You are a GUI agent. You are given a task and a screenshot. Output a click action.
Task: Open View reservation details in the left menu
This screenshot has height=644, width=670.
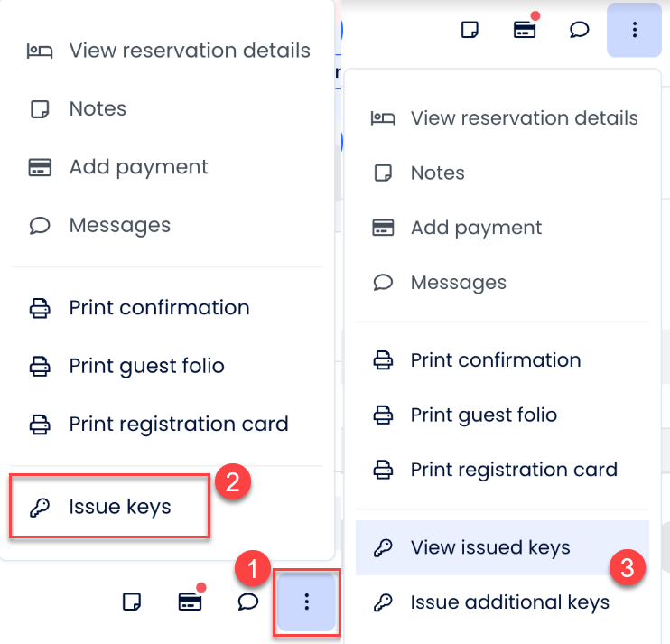pyautogui.click(x=189, y=51)
